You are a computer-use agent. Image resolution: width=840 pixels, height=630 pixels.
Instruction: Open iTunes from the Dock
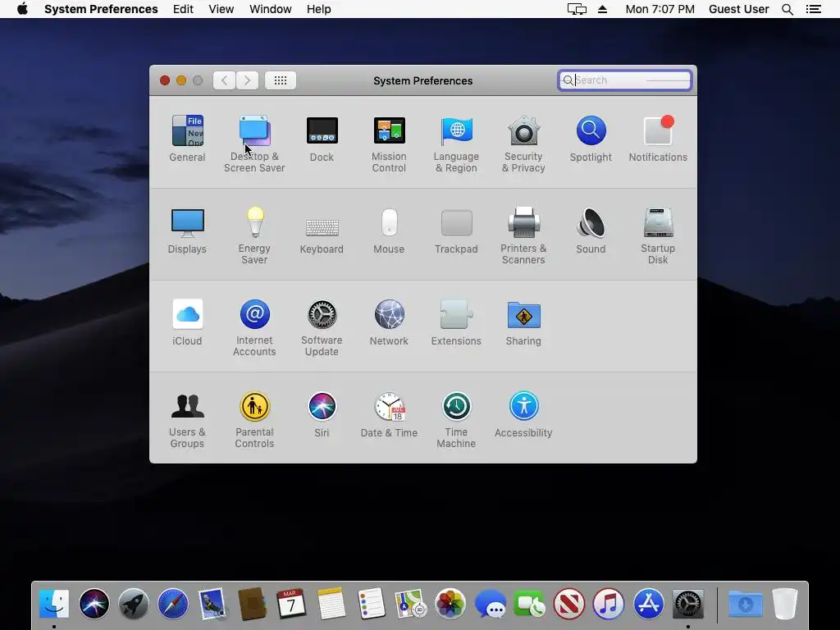click(x=609, y=604)
